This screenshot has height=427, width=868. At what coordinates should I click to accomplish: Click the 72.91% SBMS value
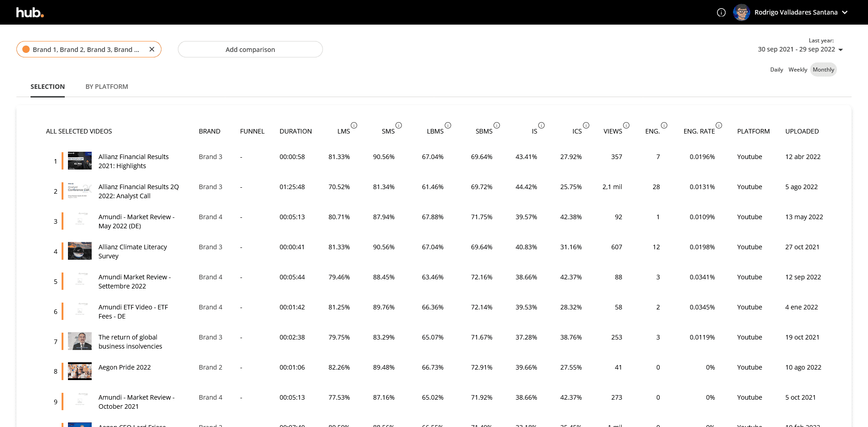pyautogui.click(x=482, y=367)
